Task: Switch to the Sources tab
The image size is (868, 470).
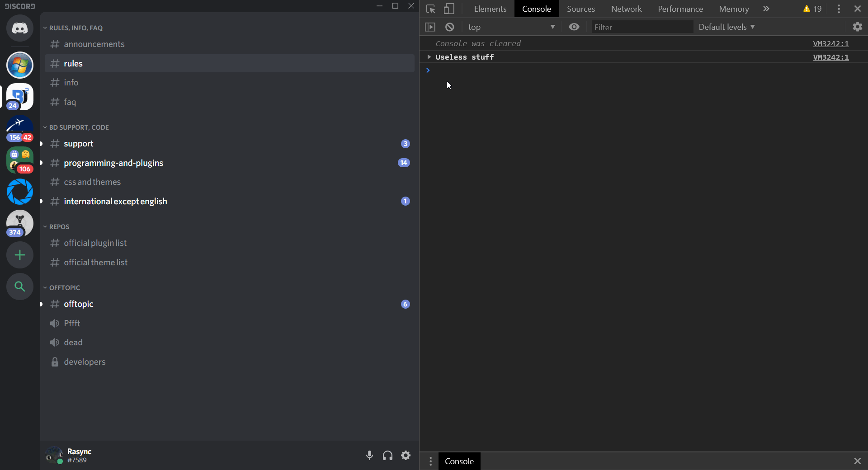Action: [x=581, y=9]
